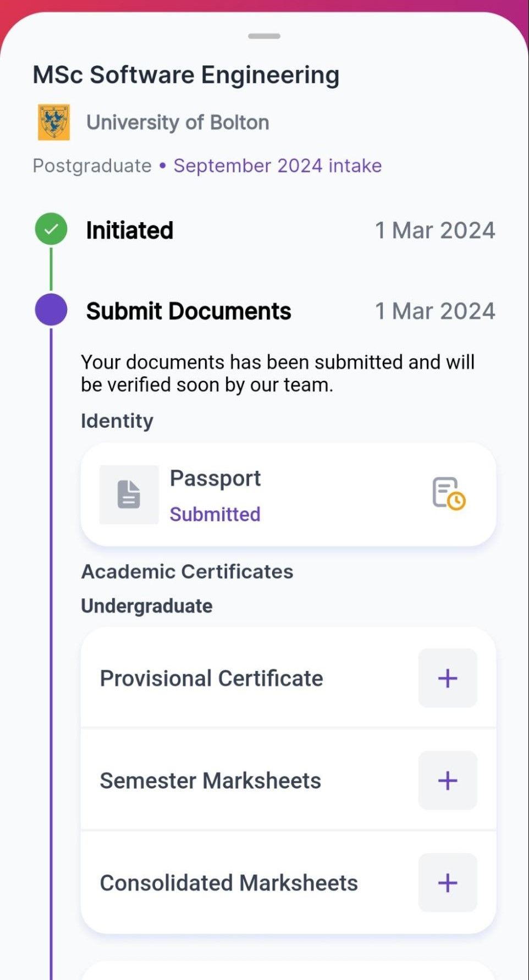Tap the Submit Documents step title
Screen dimensions: 529x980
point(189,311)
